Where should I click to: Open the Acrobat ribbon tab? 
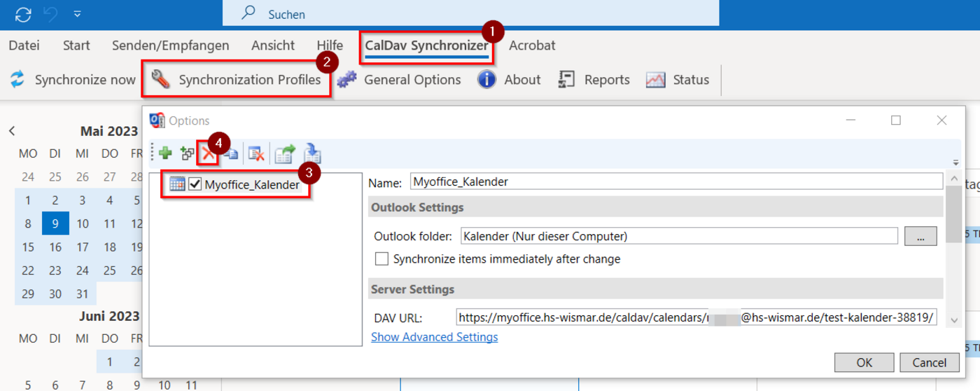click(532, 46)
